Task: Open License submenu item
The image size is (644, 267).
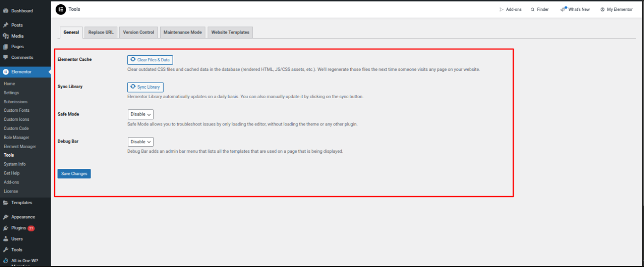Action: (x=11, y=192)
